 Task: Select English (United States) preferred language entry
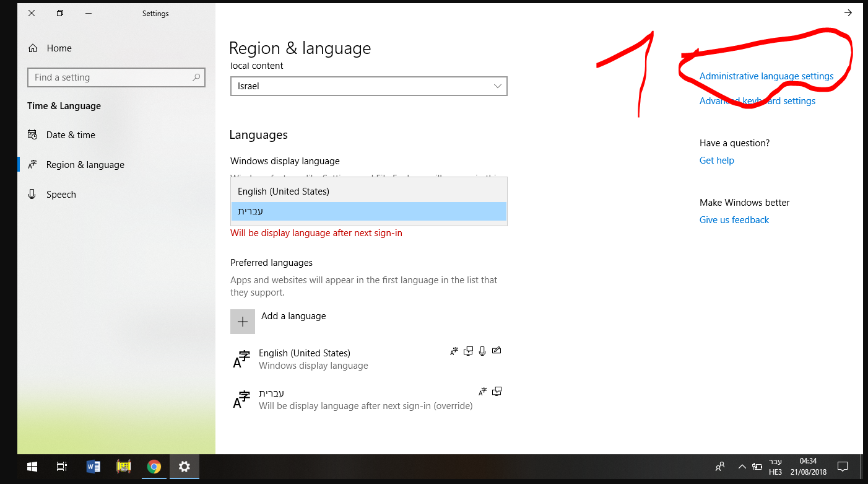pos(369,359)
